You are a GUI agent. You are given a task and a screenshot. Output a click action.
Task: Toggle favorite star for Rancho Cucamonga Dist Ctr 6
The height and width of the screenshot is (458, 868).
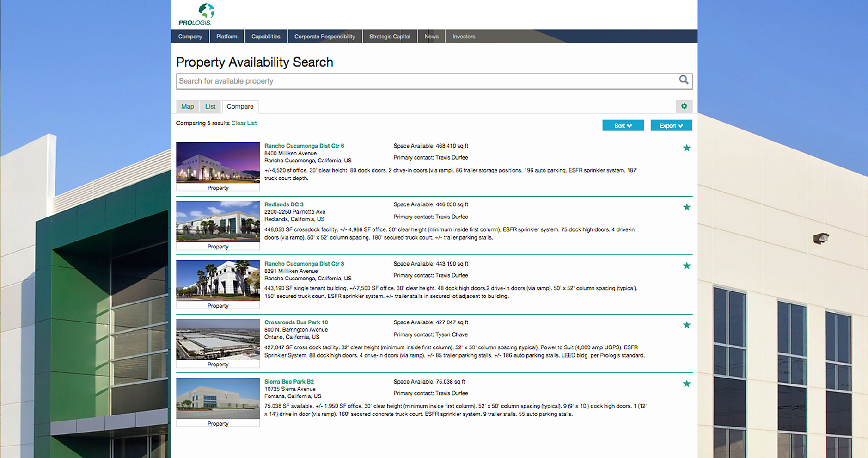point(687,148)
